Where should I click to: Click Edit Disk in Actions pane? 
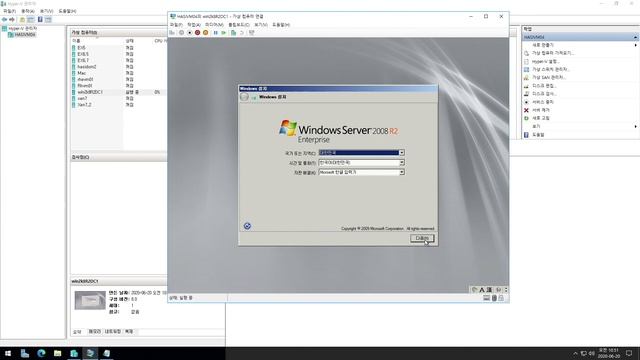tap(544, 86)
